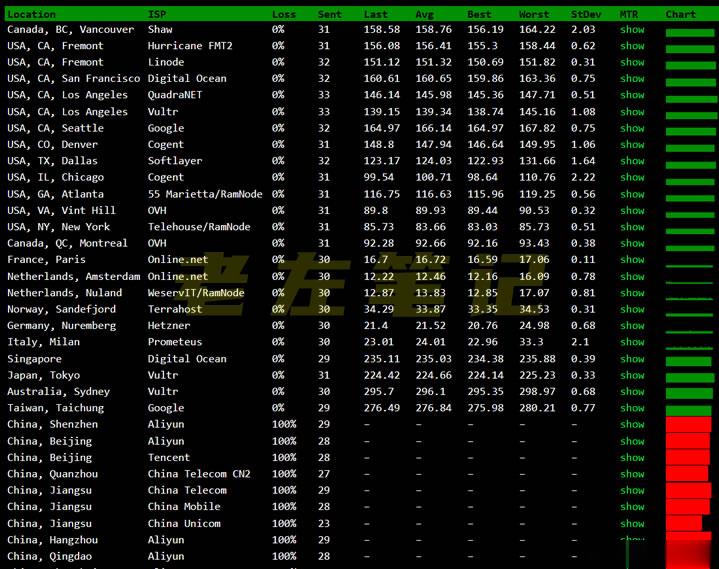
Task: Click the Vancouver row latency chart bar
Action: point(690,33)
